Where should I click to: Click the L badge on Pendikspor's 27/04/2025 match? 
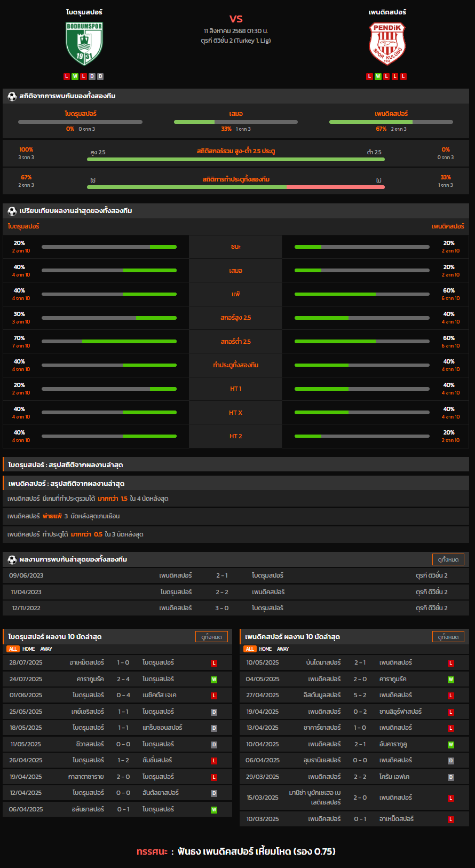451,696
